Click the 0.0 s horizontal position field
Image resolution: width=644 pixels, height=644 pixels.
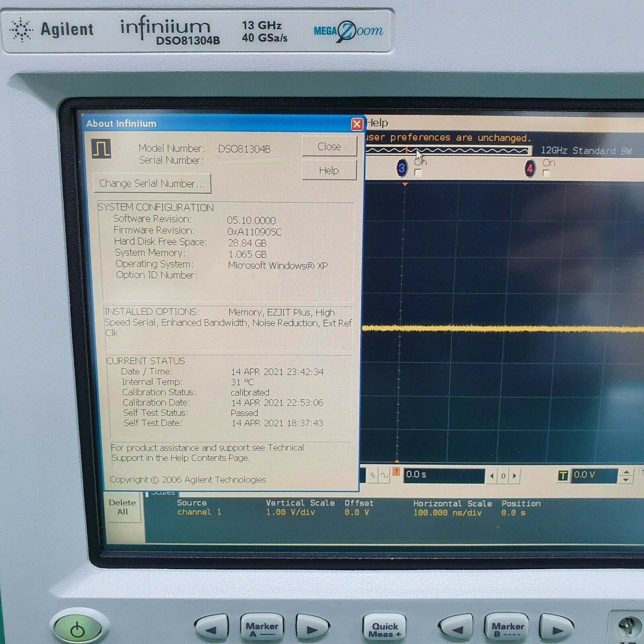point(444,475)
